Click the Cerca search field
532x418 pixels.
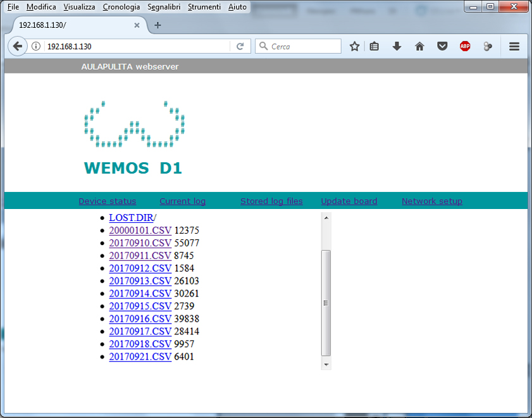point(298,46)
